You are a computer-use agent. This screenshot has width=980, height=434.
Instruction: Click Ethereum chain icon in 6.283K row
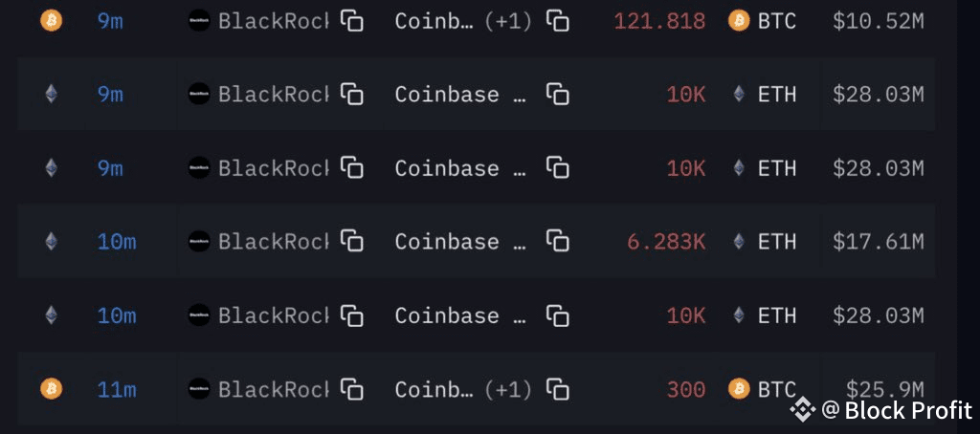pos(52,241)
